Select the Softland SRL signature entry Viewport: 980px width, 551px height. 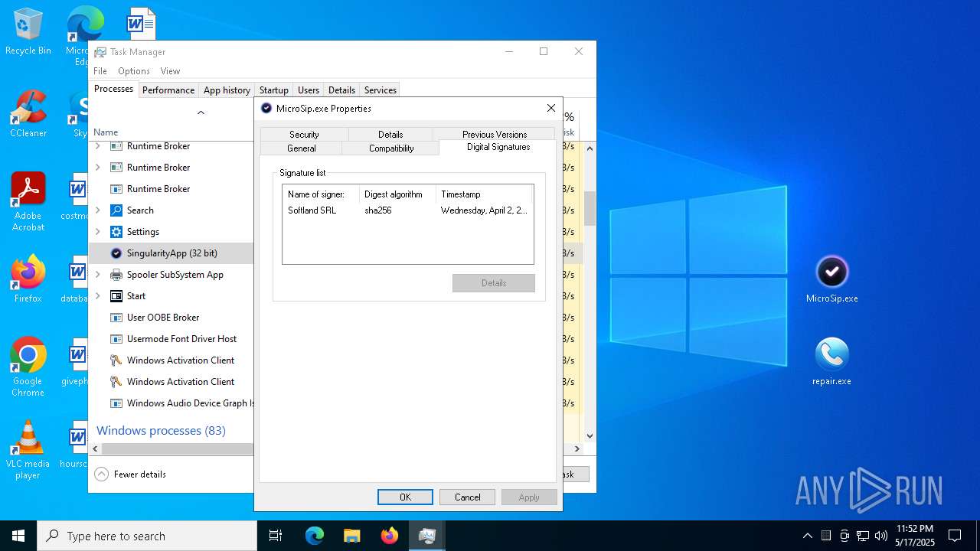(x=407, y=210)
